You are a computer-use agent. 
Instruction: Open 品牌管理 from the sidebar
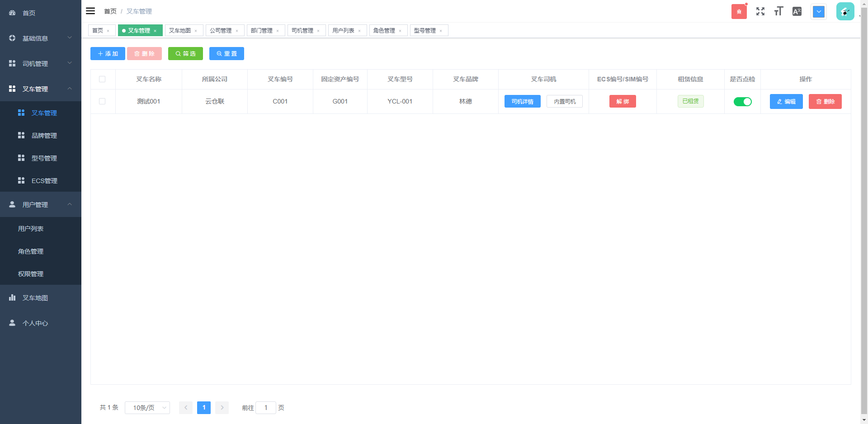click(x=44, y=136)
